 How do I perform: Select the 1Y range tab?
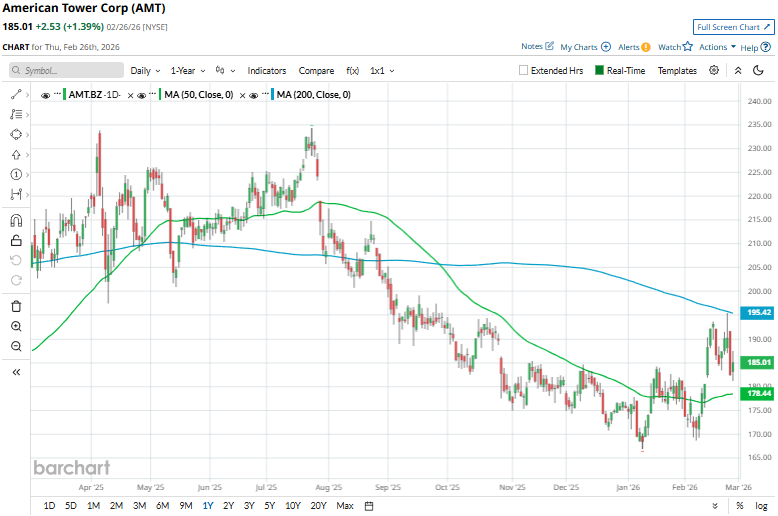(208, 506)
